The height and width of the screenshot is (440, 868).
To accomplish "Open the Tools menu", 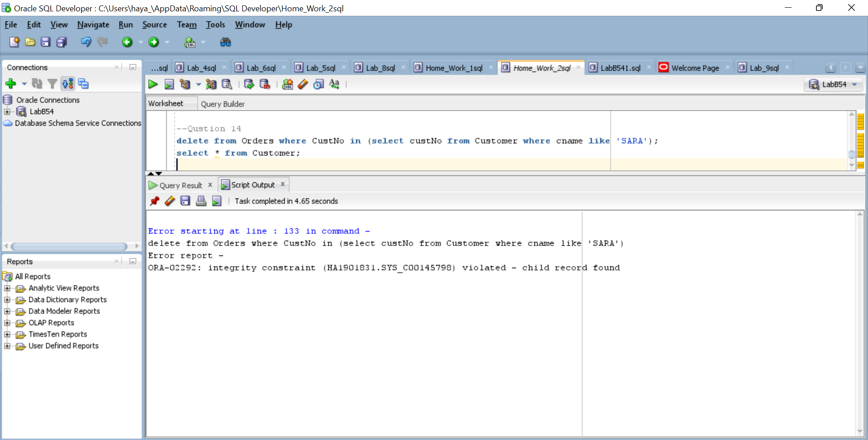I will coord(215,24).
